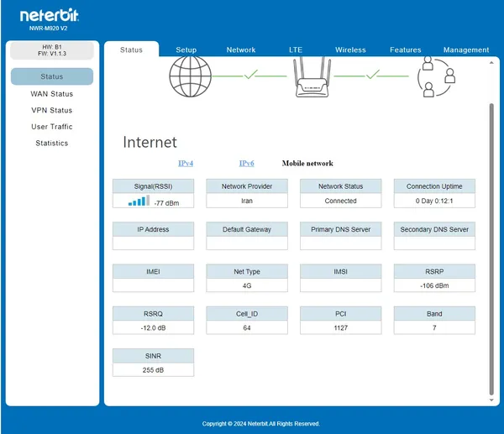The width and height of the screenshot is (504, 434).
Task: Click the signal strength bars icon
Action: pyautogui.click(x=139, y=201)
